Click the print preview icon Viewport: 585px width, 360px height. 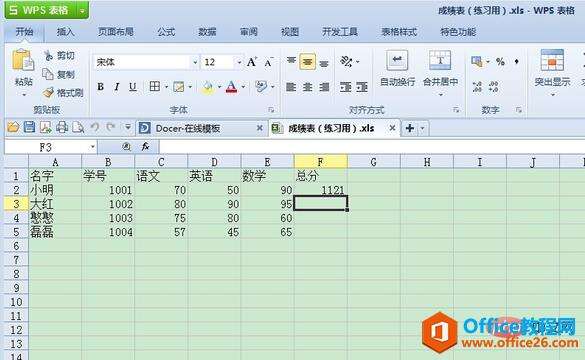coord(78,128)
